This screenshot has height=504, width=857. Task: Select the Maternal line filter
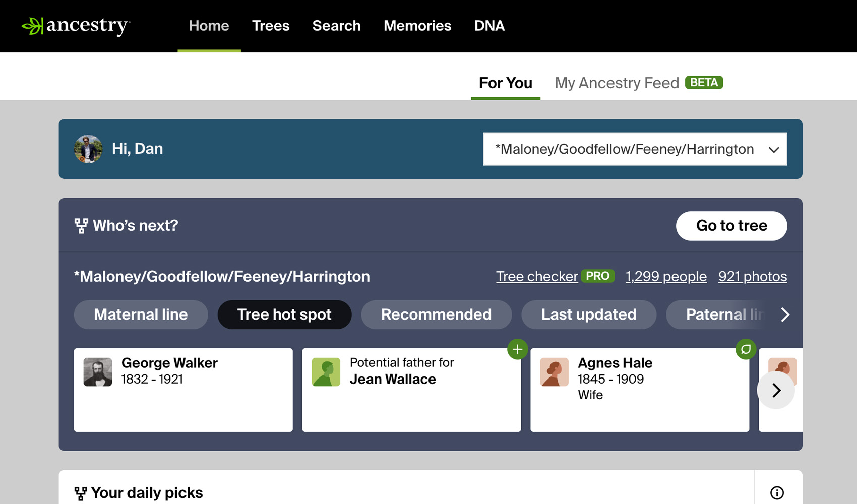coord(141,314)
